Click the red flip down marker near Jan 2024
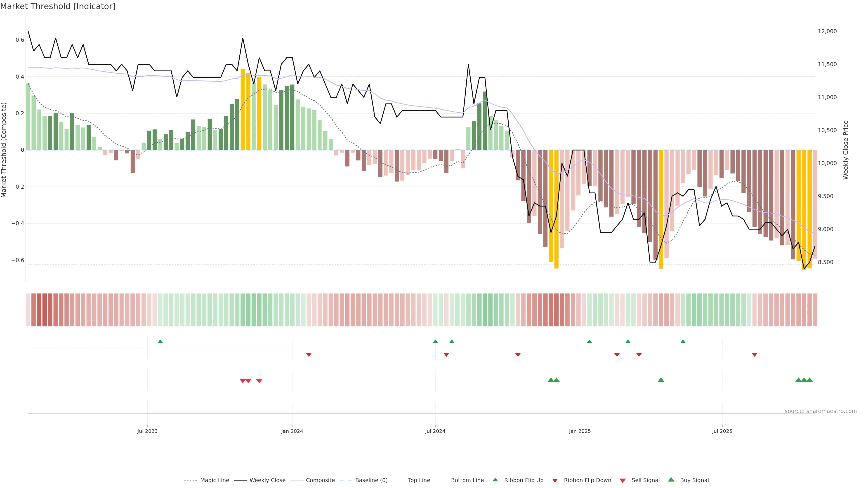 (x=309, y=355)
